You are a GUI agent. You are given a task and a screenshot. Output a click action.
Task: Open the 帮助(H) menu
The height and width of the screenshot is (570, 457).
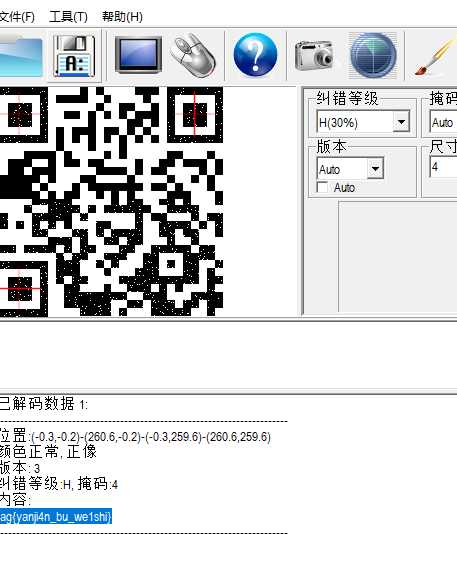click(122, 17)
